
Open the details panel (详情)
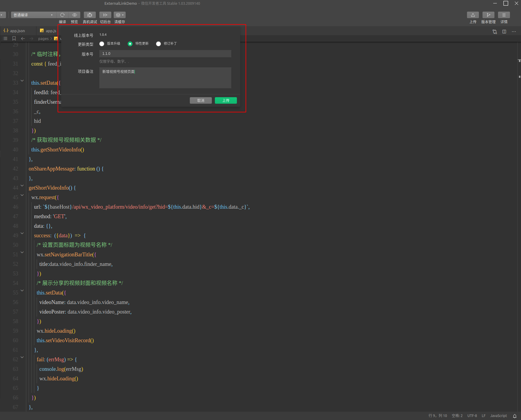[504, 15]
